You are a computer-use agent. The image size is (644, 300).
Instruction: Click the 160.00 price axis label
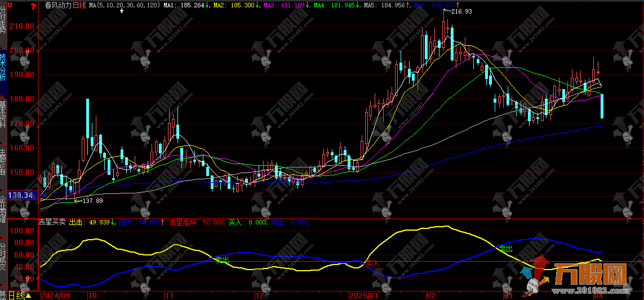click(x=23, y=148)
